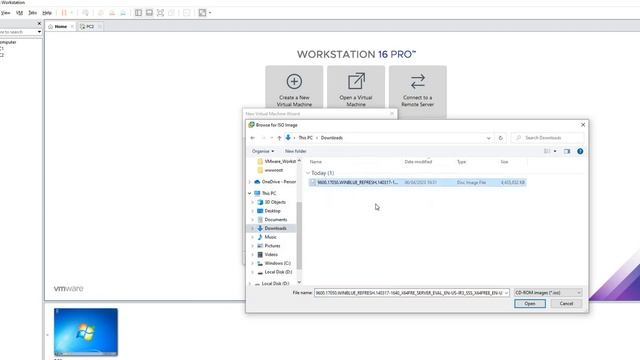The height and width of the screenshot is (360, 640).
Task: Click the snapshot icon in VMware toolbar
Action: (x=85, y=13)
